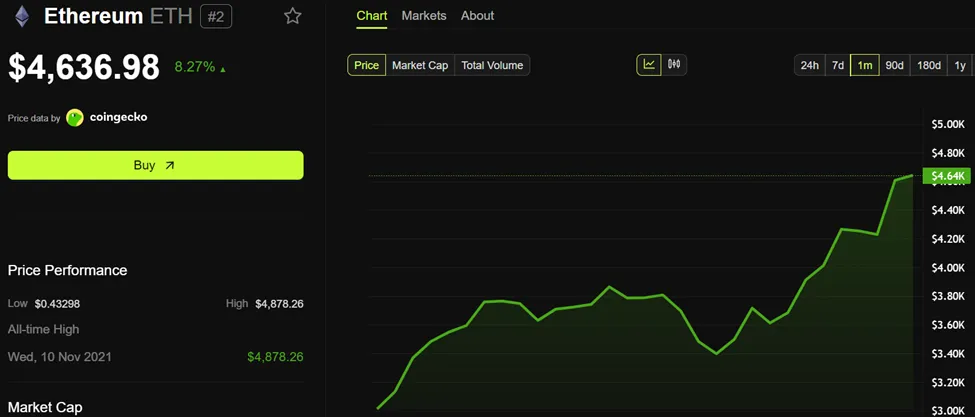Click the CoinGecko gecko logo
The image size is (975, 417).
pyautogui.click(x=75, y=117)
